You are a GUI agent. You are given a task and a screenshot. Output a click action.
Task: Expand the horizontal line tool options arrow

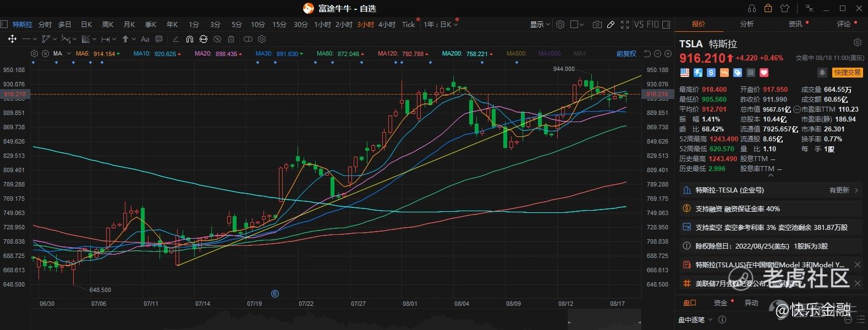point(34,39)
